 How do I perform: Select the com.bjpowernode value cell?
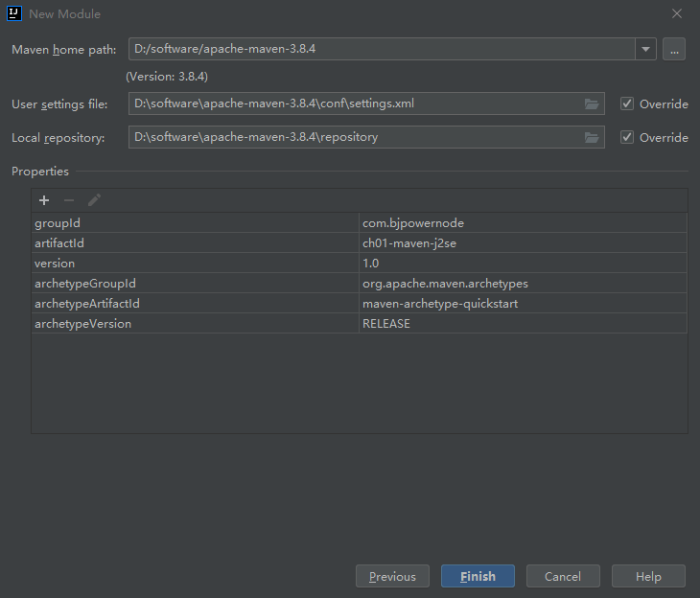click(x=523, y=222)
